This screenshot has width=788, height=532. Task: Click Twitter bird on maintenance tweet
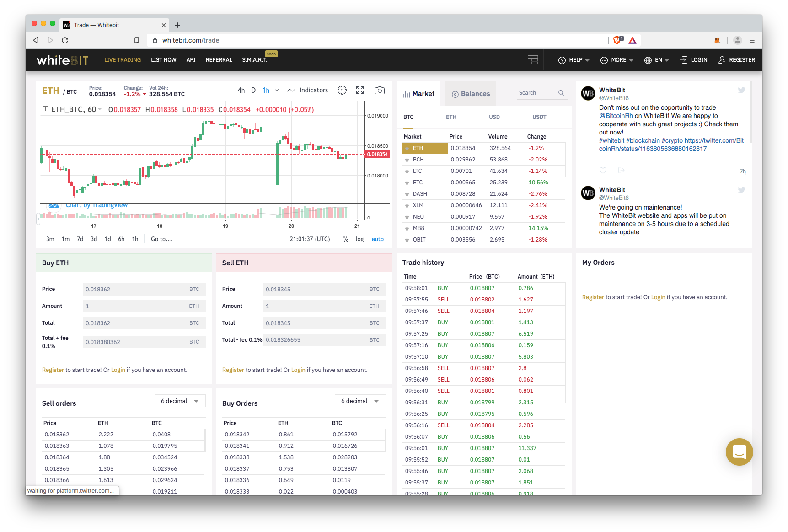pos(741,190)
